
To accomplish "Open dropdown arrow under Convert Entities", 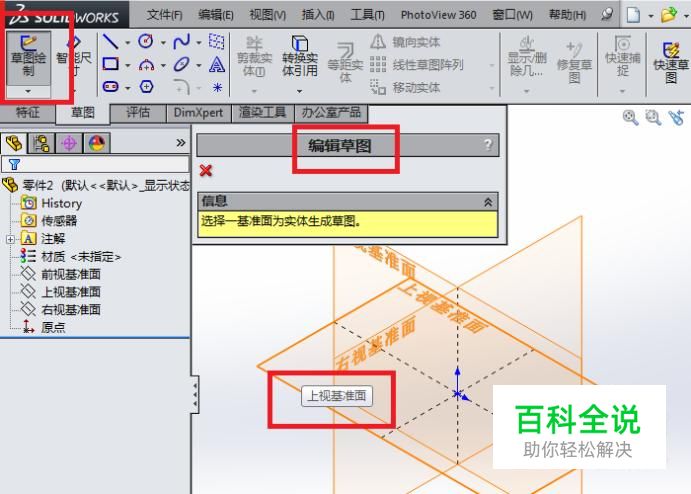I will point(300,91).
